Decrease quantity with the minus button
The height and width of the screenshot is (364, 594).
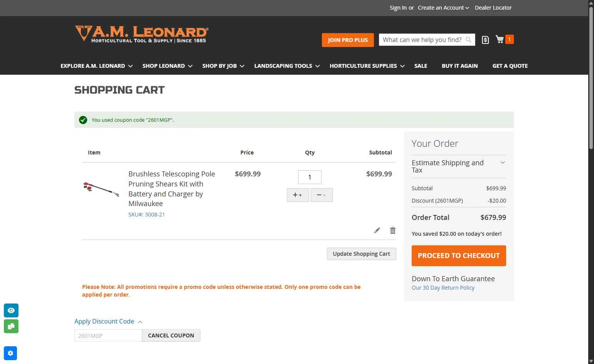tap(321, 195)
